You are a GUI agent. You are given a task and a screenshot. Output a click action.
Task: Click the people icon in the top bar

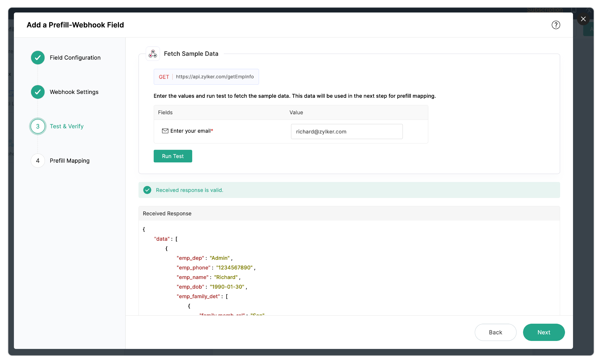pyautogui.click(x=590, y=10)
